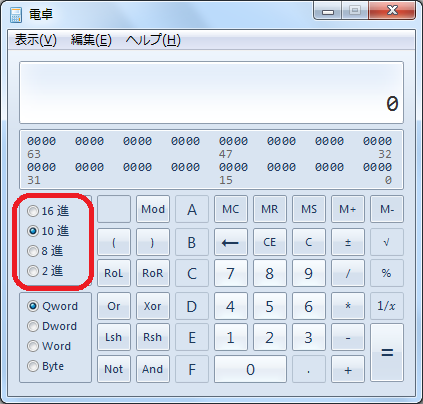Click the Not bitwise button
This screenshot has width=423, height=404.
pyautogui.click(x=114, y=369)
